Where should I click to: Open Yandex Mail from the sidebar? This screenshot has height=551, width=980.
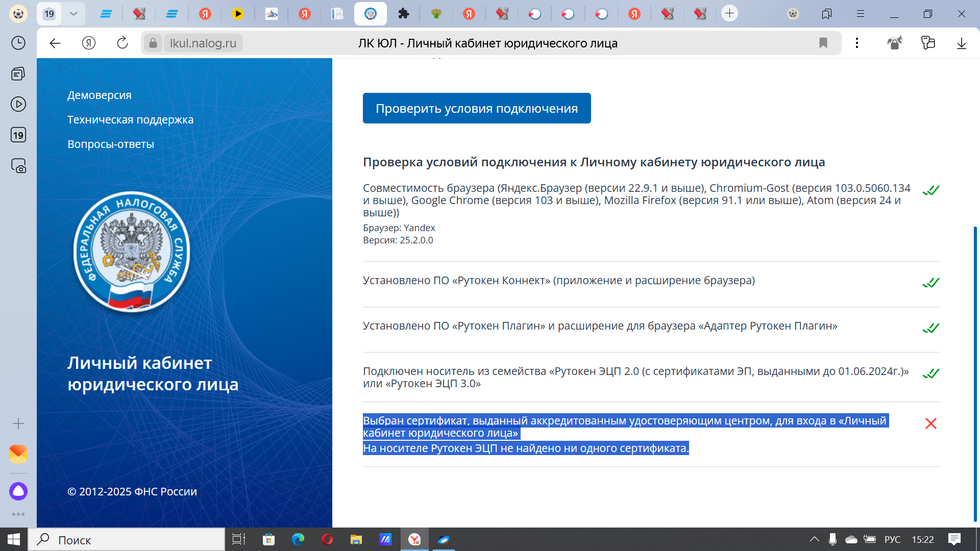(18, 454)
